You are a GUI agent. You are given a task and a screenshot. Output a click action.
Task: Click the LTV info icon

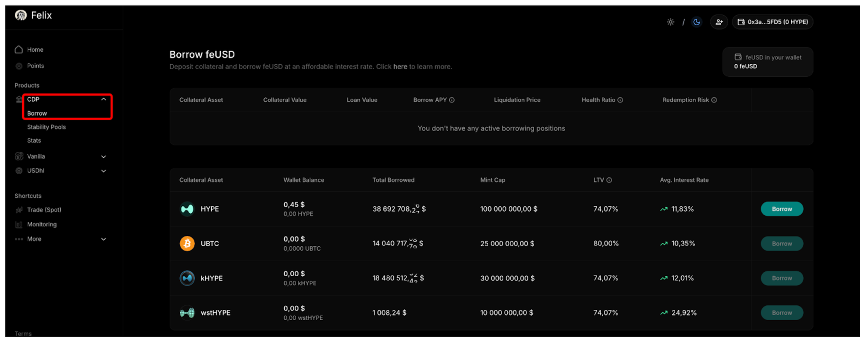[x=609, y=180]
